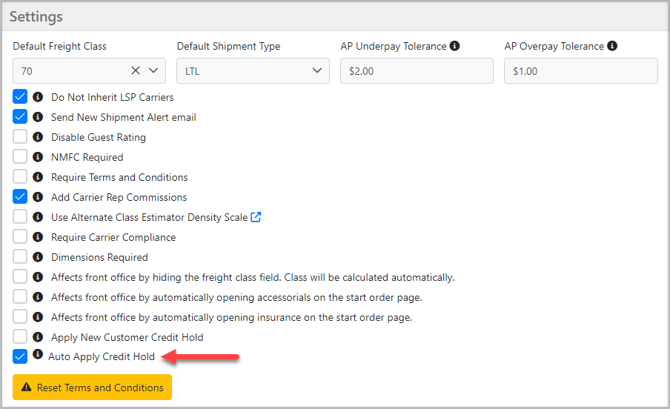Click info icon beside Dimensions Required
The height and width of the screenshot is (409, 670).
click(x=38, y=257)
